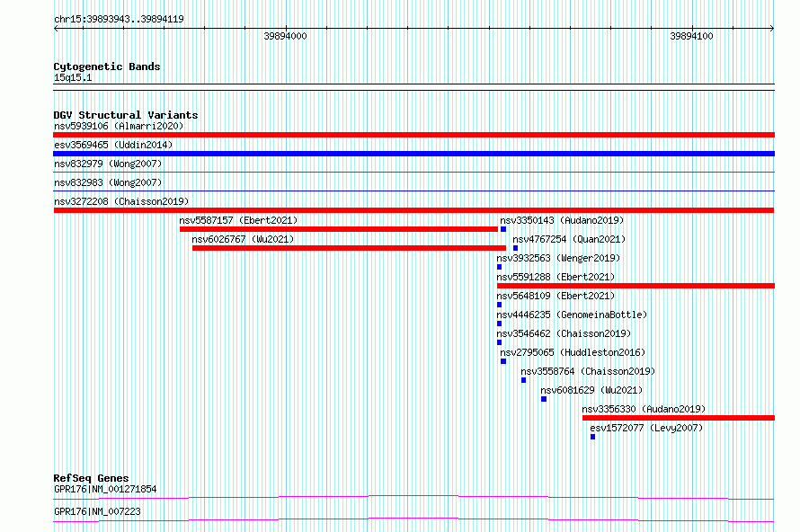Open nsv5587157 (Ebert2021) variant label
This screenshot has width=800, height=532.
[238, 220]
